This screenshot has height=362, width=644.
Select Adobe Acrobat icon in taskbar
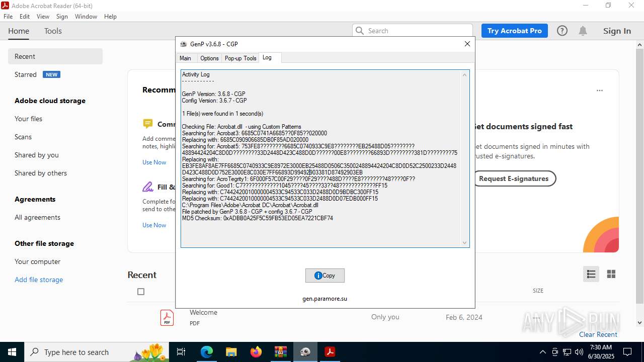(330, 352)
